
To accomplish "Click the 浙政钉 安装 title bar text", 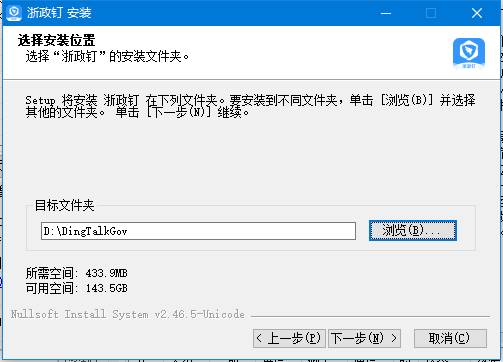I will [x=59, y=13].
